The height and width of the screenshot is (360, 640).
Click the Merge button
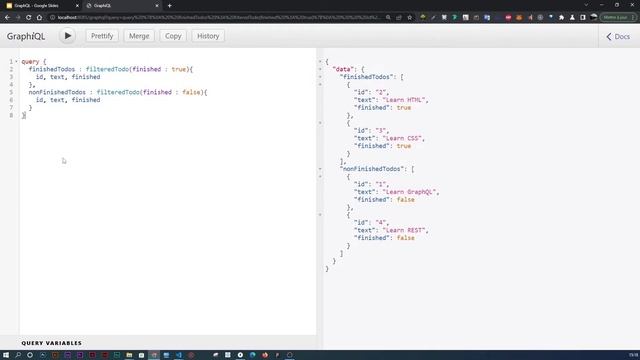pyautogui.click(x=139, y=36)
